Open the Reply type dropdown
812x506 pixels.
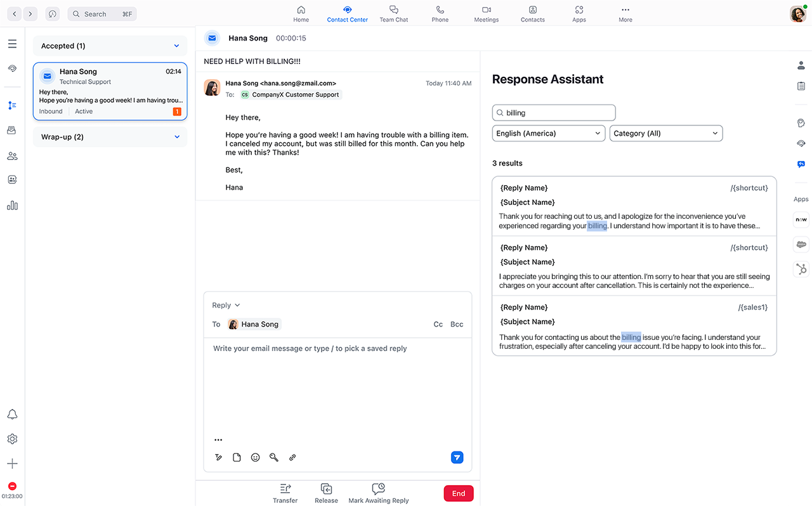pos(226,305)
